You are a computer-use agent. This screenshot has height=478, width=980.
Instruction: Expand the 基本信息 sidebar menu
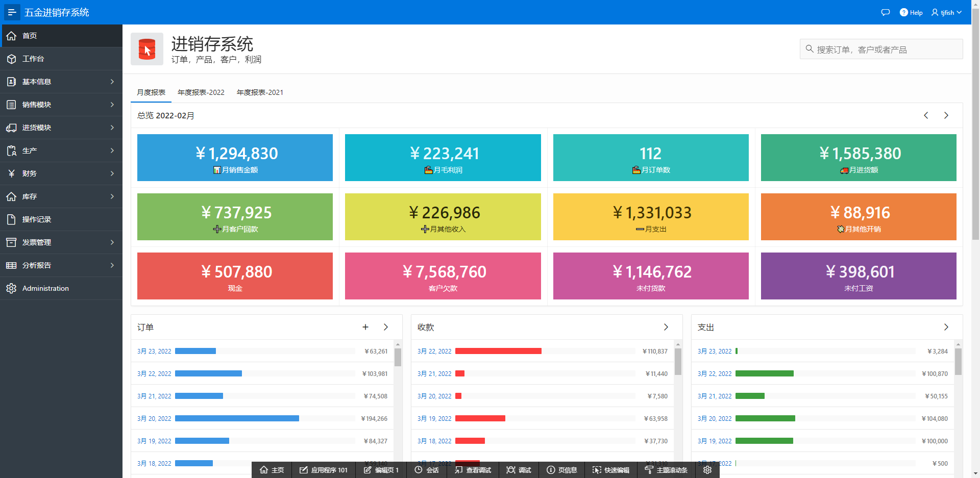[61, 82]
